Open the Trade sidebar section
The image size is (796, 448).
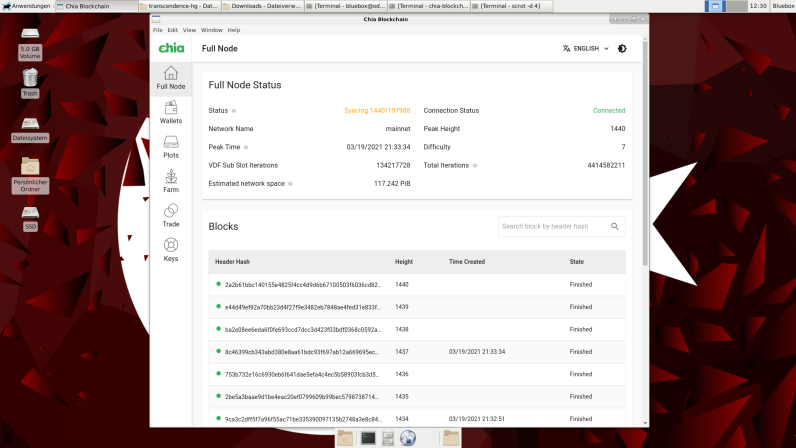pyautogui.click(x=171, y=216)
